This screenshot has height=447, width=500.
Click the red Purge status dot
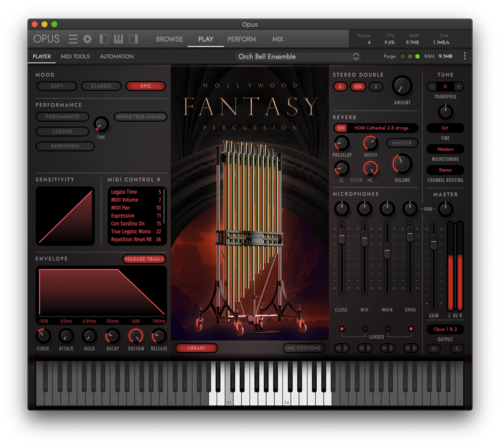[x=403, y=56]
